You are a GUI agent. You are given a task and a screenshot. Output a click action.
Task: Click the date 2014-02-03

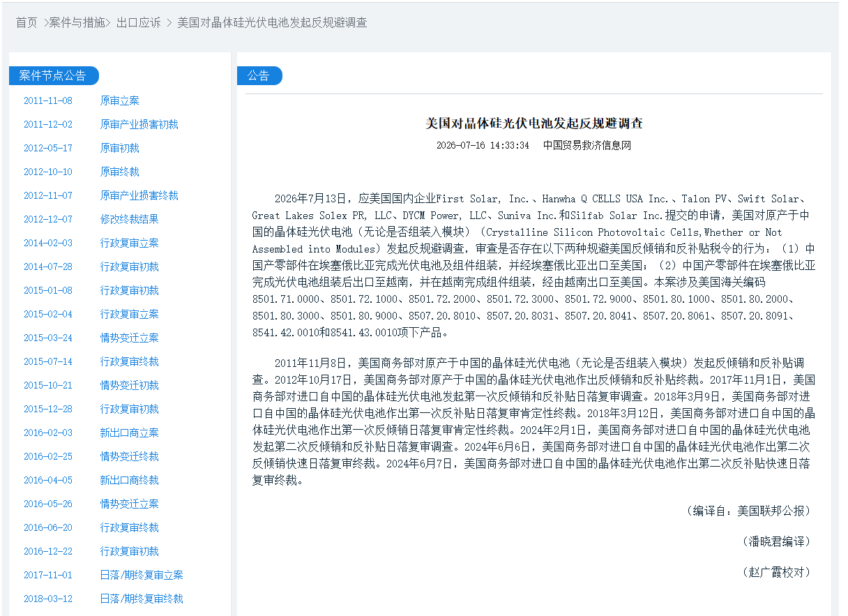pos(48,243)
